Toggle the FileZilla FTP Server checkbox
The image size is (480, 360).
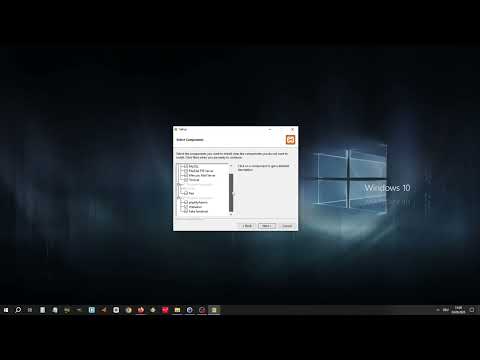coord(186,171)
